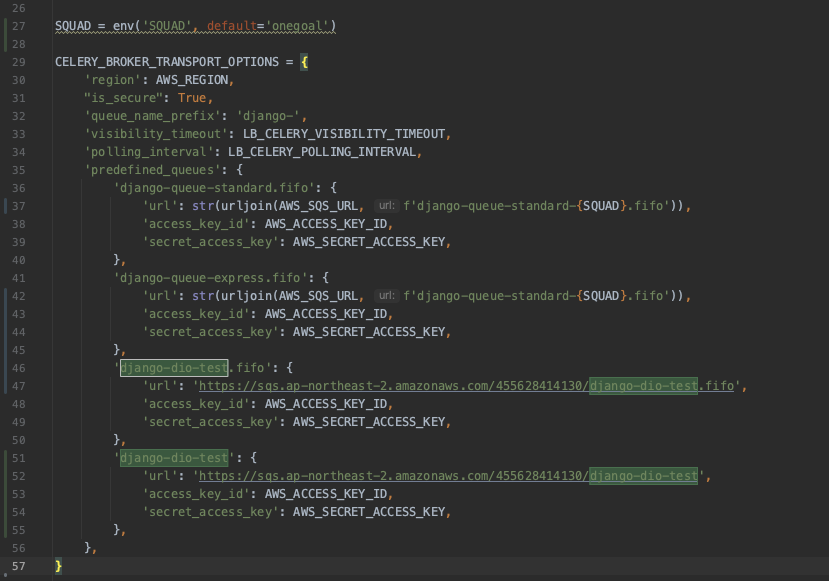Click the f-string on line 42
The image size is (829, 581).
(x=537, y=296)
